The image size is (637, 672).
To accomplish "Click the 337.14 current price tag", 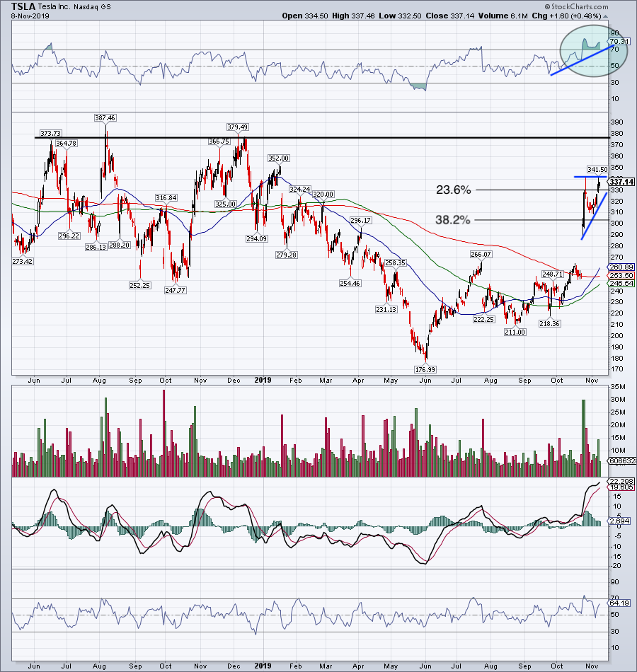I will [x=621, y=182].
